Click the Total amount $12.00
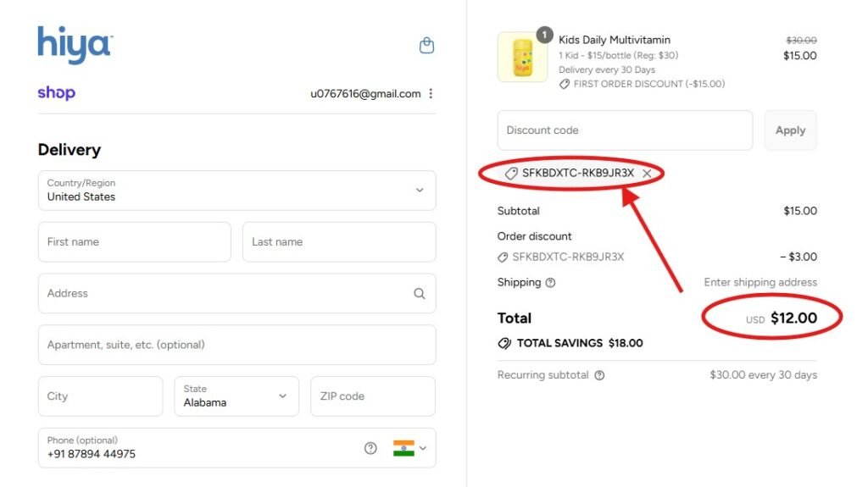The height and width of the screenshot is (487, 868). (793, 318)
